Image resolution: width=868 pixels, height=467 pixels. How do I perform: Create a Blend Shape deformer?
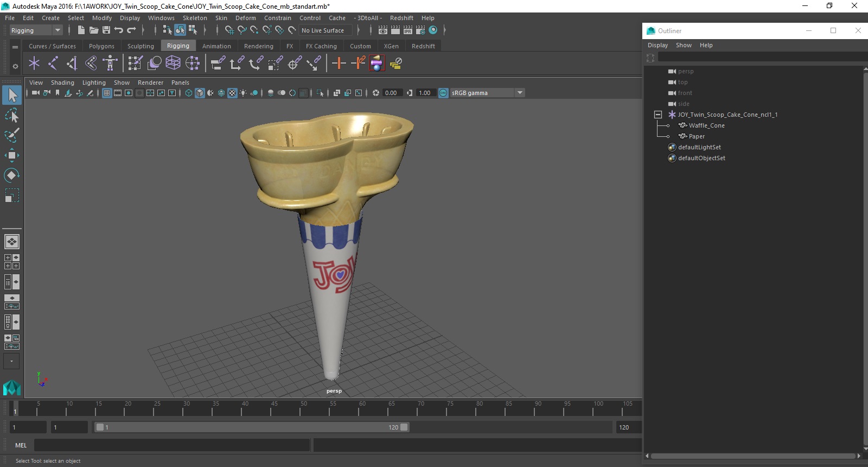pyautogui.click(x=154, y=64)
